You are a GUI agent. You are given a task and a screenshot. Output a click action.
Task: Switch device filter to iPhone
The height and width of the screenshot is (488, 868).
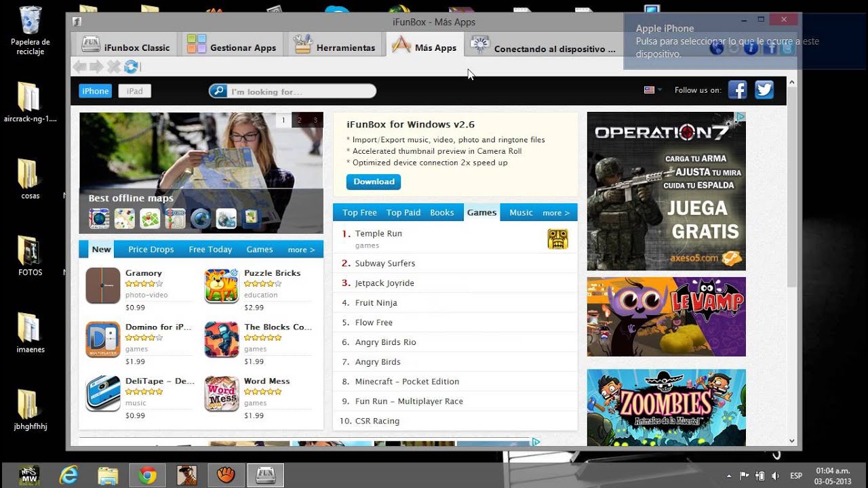click(x=96, y=91)
